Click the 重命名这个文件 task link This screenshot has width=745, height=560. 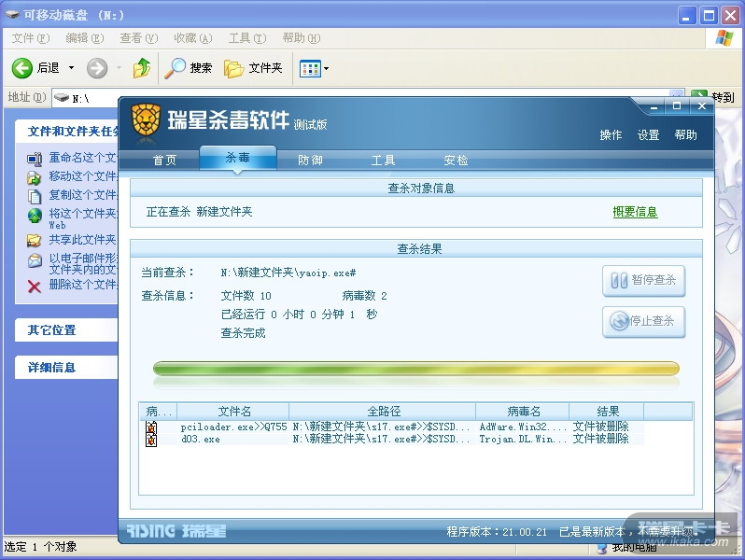click(x=82, y=157)
